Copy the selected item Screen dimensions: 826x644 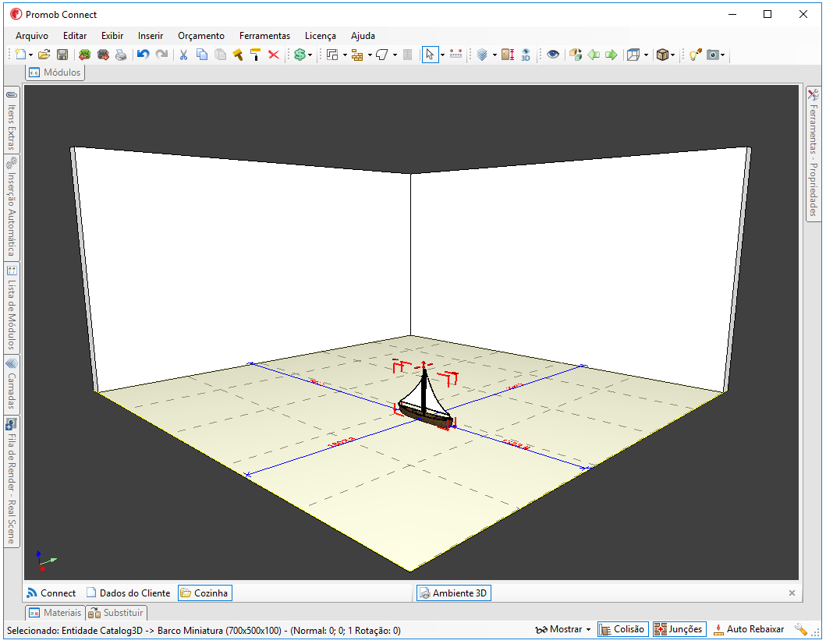[202, 55]
